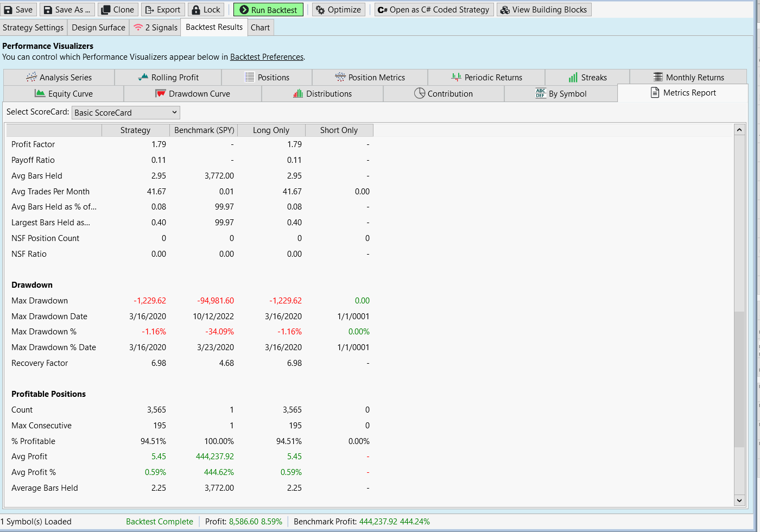Click the Benchmark (SPY) column header
760x532 pixels.
click(204, 130)
